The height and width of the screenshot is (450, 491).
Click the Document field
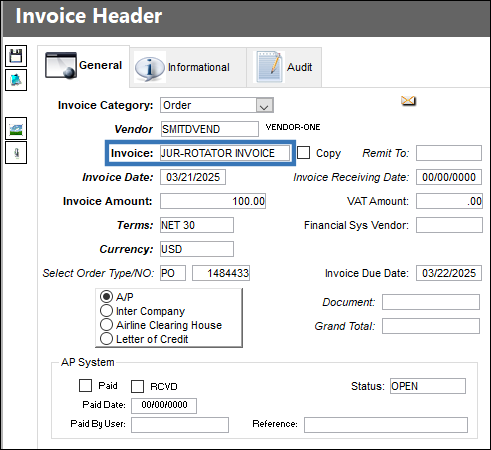pos(431,302)
